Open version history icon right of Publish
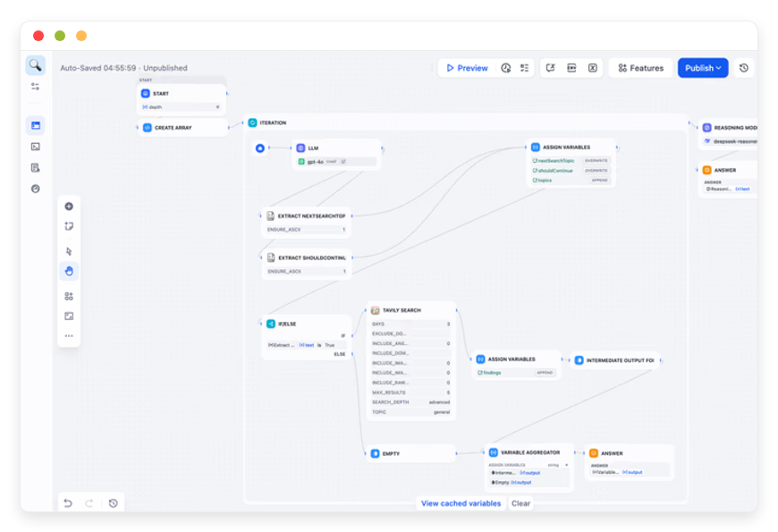Image resolution: width=778 pixels, height=532 pixels. pyautogui.click(x=744, y=68)
